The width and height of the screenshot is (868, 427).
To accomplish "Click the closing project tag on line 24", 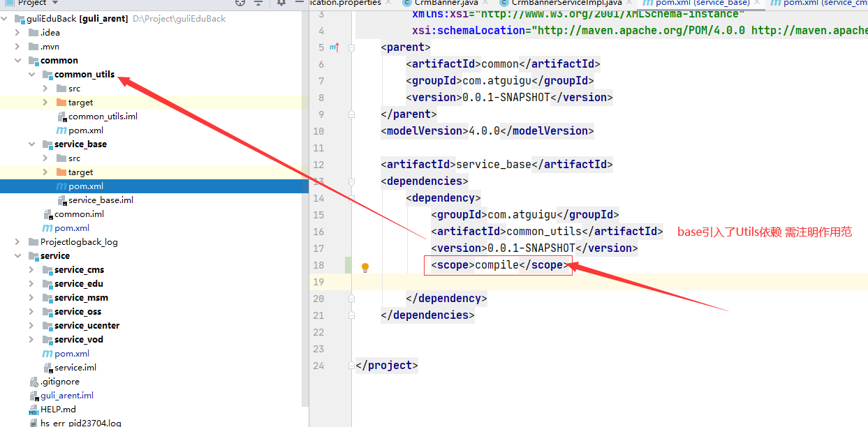I will coord(386,366).
